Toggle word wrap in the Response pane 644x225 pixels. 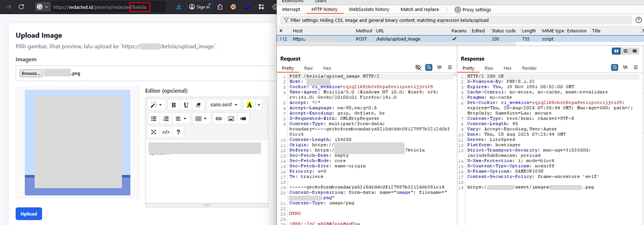[614, 67]
